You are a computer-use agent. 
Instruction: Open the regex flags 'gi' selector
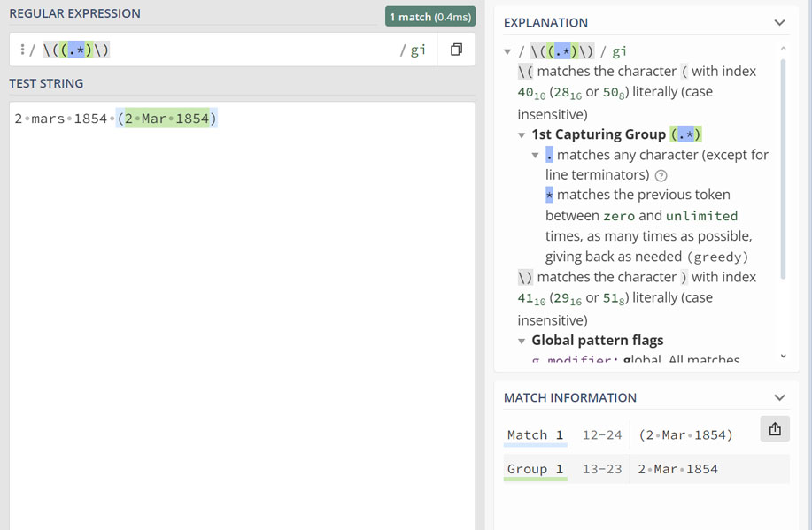pos(417,50)
